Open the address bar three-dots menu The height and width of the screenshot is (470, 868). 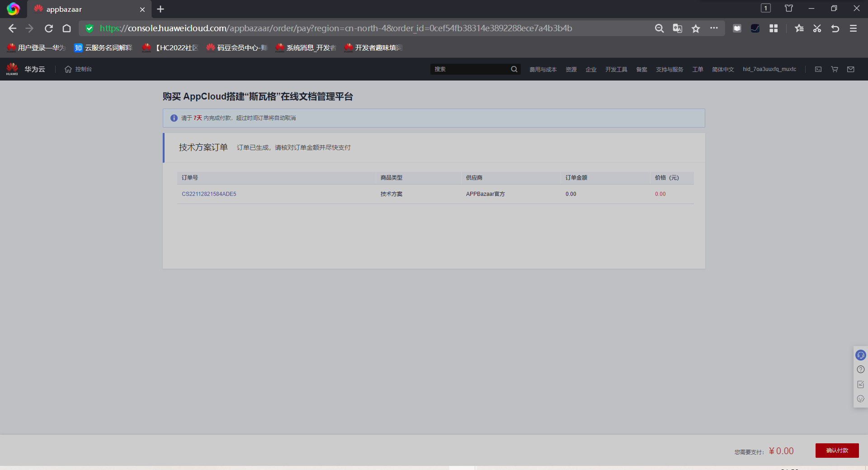click(714, 28)
